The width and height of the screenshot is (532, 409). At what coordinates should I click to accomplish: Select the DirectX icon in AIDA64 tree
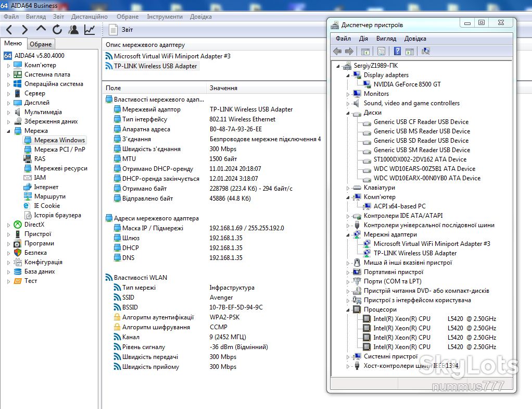click(18, 225)
